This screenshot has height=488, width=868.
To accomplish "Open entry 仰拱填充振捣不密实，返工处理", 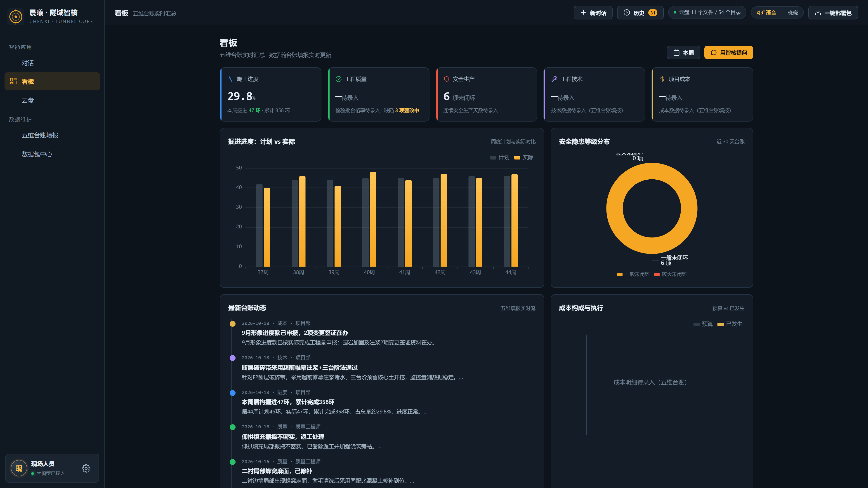I will coord(283,436).
